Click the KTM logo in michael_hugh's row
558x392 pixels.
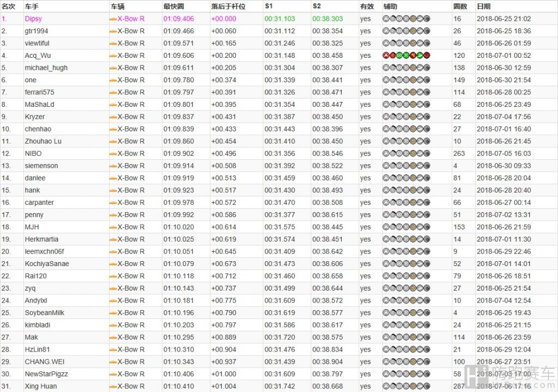[113, 68]
